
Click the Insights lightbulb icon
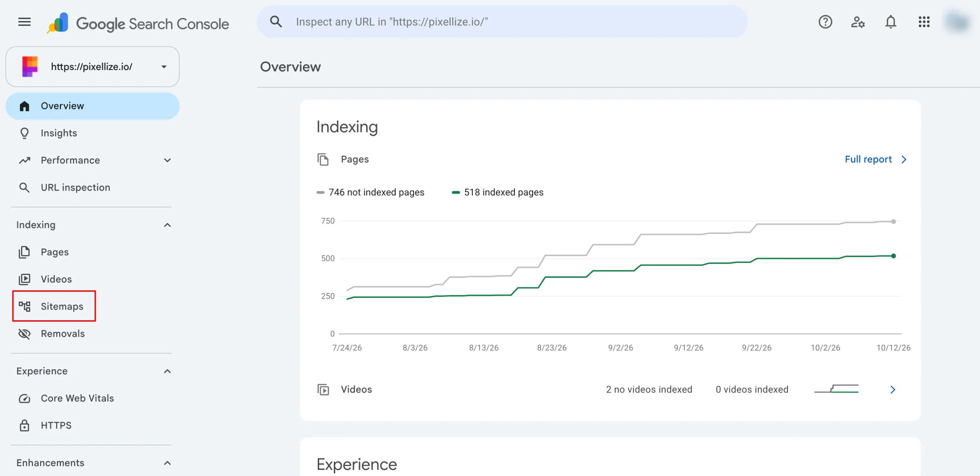click(24, 133)
